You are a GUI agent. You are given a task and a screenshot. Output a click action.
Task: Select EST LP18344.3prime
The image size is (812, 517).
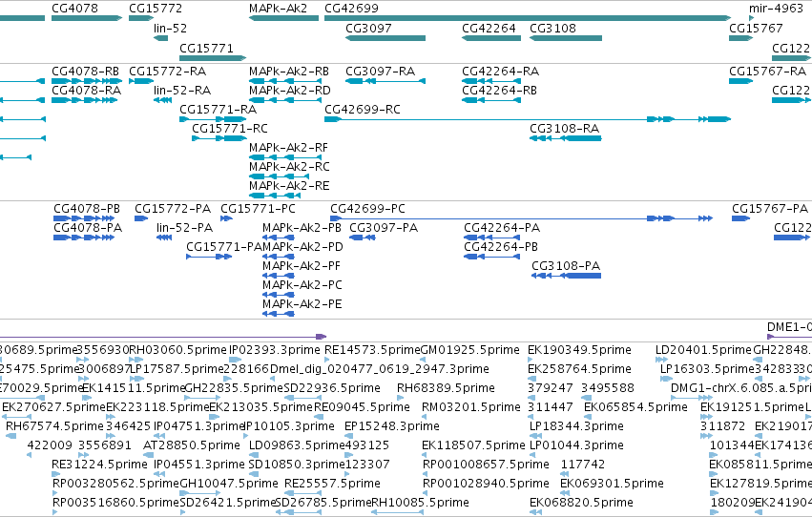576,427
